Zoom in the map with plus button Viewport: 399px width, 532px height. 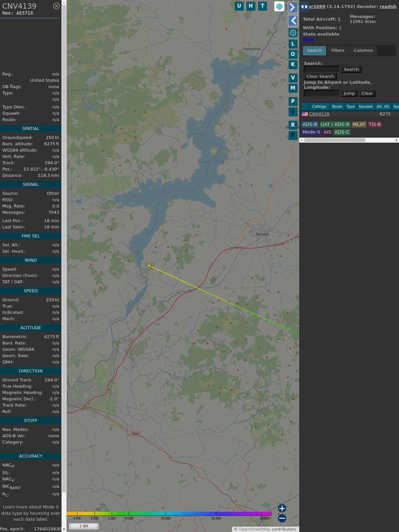point(282,508)
